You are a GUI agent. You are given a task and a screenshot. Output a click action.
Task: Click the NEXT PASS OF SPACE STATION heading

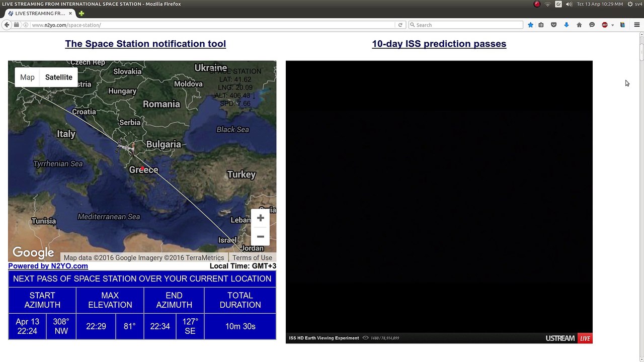[142, 279]
